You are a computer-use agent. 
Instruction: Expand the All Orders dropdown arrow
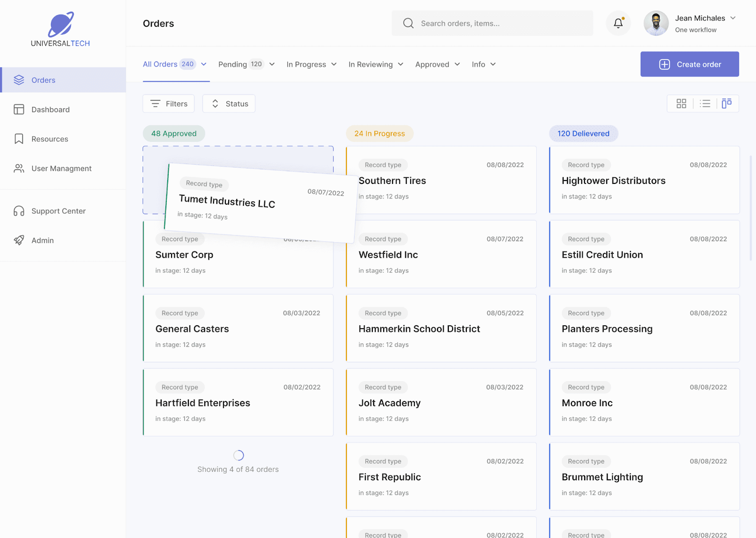[204, 64]
